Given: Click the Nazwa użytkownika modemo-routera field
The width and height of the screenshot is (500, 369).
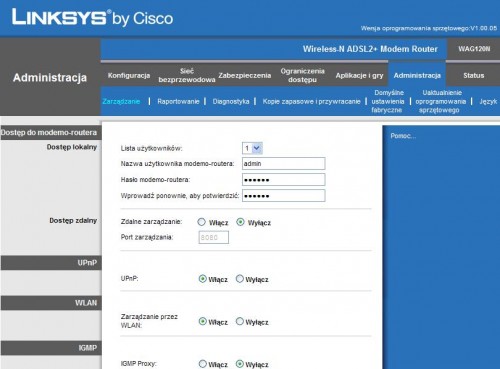Looking at the screenshot, I should pyautogui.click(x=283, y=163).
